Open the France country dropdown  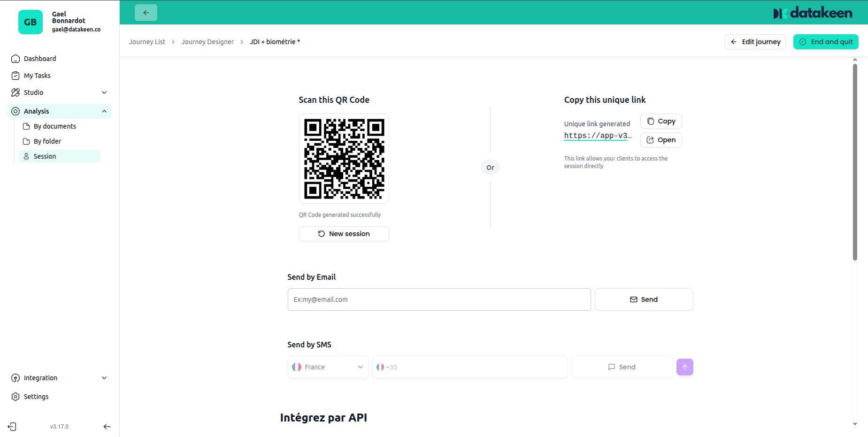328,367
